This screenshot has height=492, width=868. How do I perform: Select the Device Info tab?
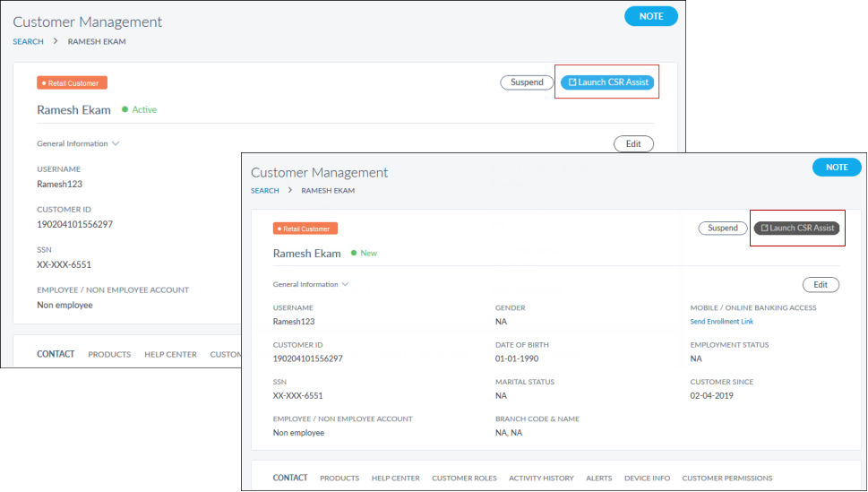coord(647,479)
